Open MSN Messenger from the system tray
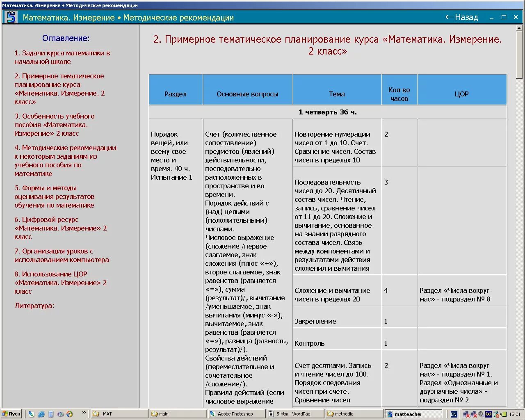525x420 pixels. 496,414
